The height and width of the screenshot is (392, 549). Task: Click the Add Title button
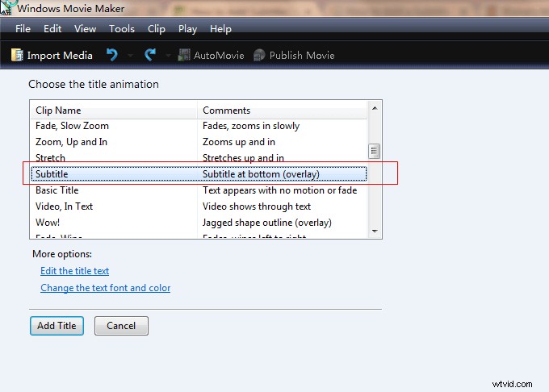(x=57, y=326)
